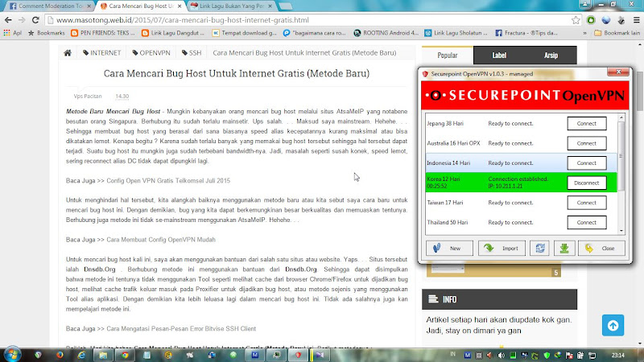The height and width of the screenshot is (362, 644).
Task: Open the Apps shortcut in the bookmarks bar
Action: click(x=12, y=33)
